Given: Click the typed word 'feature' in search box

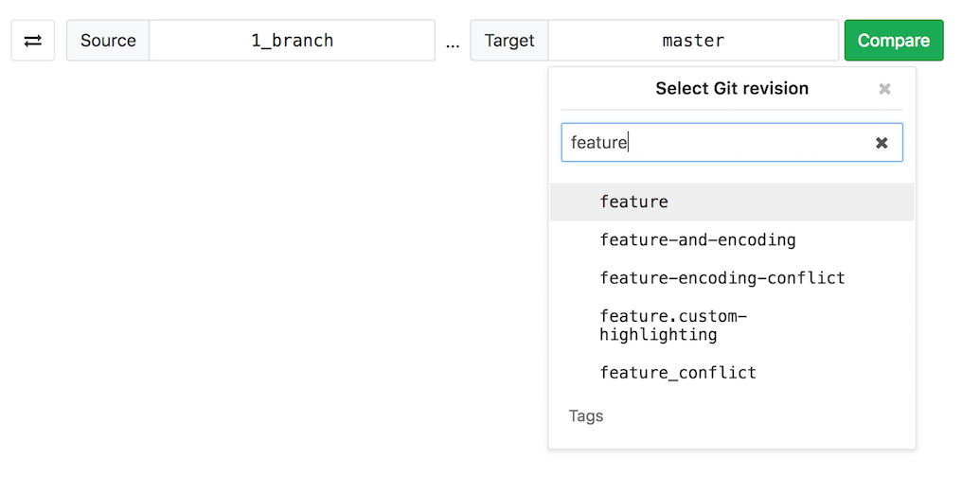Looking at the screenshot, I should [x=598, y=143].
